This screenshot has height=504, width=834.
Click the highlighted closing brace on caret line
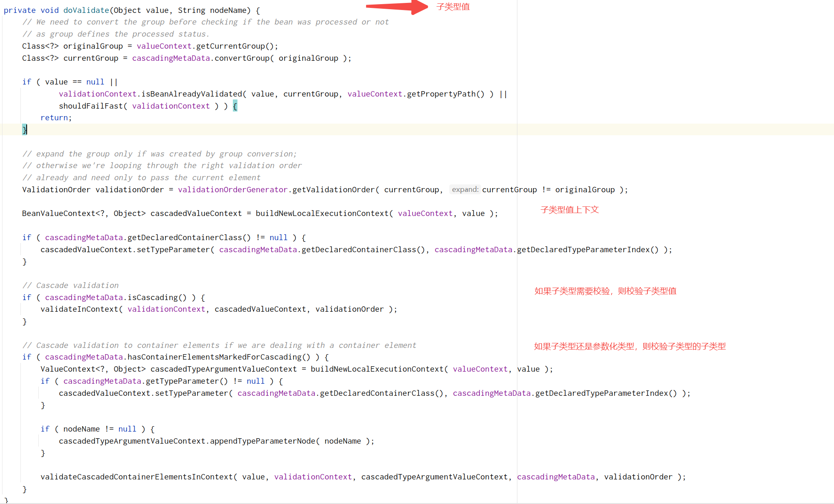click(x=25, y=130)
